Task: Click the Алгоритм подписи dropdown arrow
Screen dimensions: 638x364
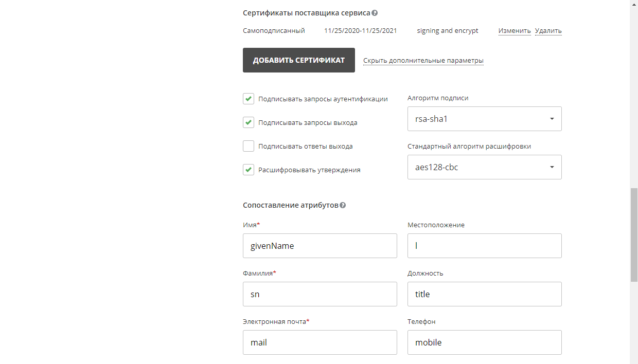Action: pyautogui.click(x=552, y=119)
